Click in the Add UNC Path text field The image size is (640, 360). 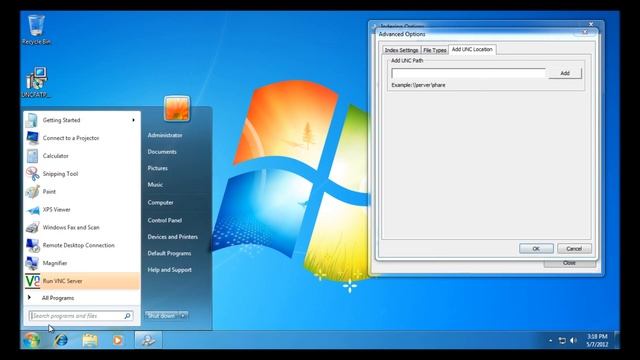(468, 73)
